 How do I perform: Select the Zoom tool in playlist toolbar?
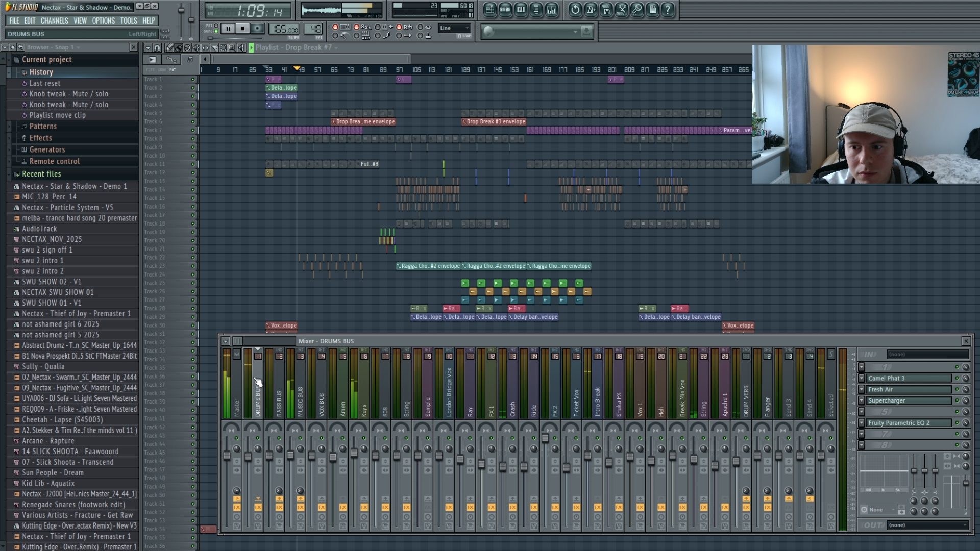[x=232, y=47]
